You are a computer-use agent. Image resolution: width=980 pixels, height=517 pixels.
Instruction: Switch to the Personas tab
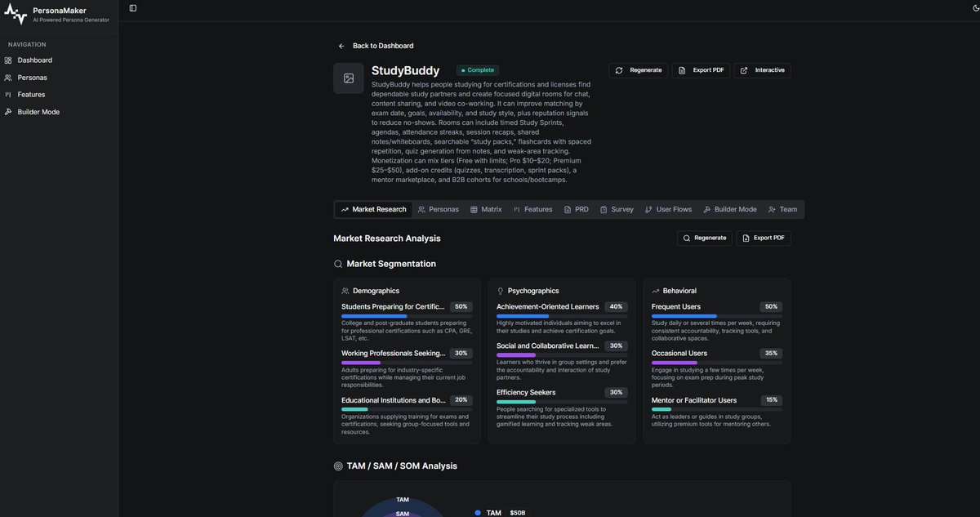coord(438,210)
